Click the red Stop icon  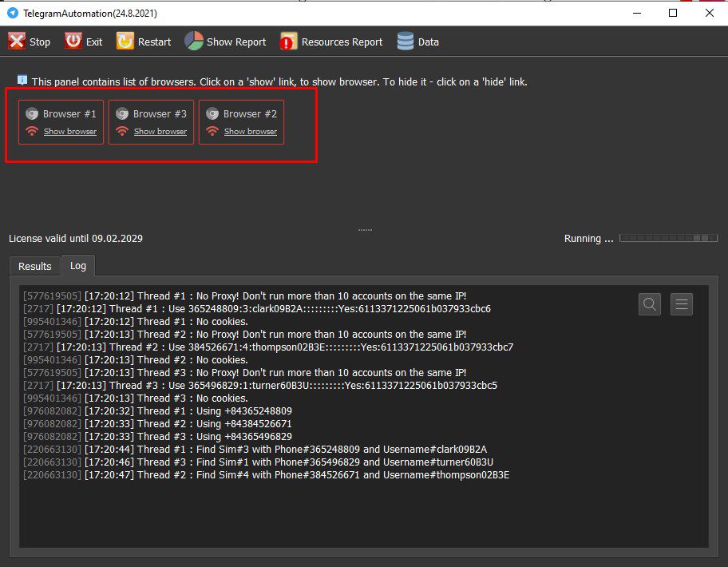(x=17, y=42)
